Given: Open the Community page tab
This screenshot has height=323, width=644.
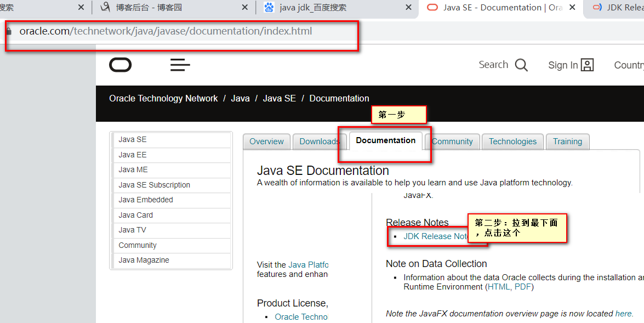Looking at the screenshot, I should coord(452,142).
